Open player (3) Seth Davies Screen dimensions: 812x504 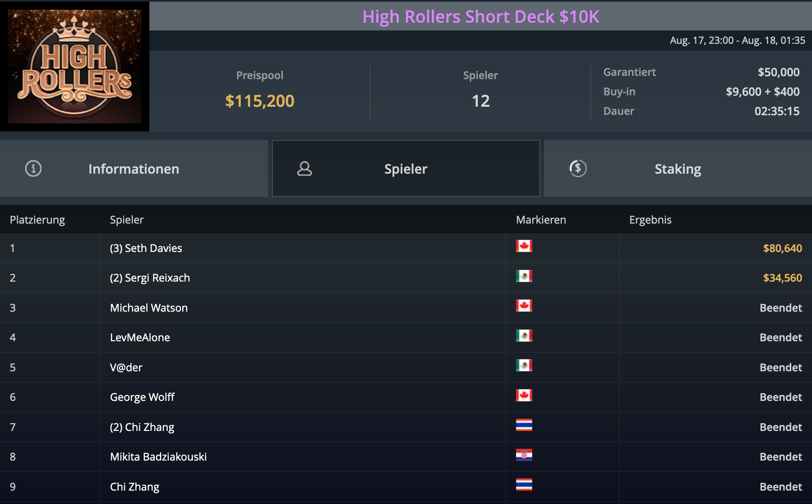146,248
